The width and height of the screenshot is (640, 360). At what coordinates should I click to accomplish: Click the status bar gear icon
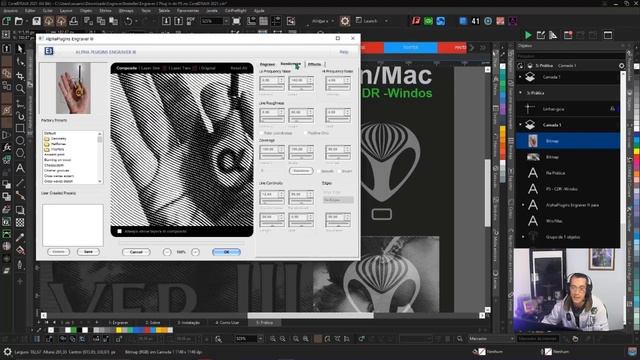coord(7,351)
